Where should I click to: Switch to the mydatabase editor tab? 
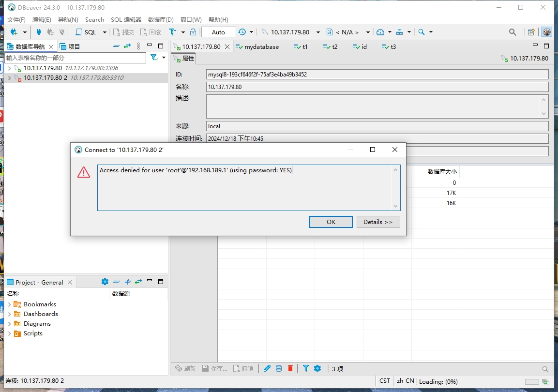pos(261,46)
